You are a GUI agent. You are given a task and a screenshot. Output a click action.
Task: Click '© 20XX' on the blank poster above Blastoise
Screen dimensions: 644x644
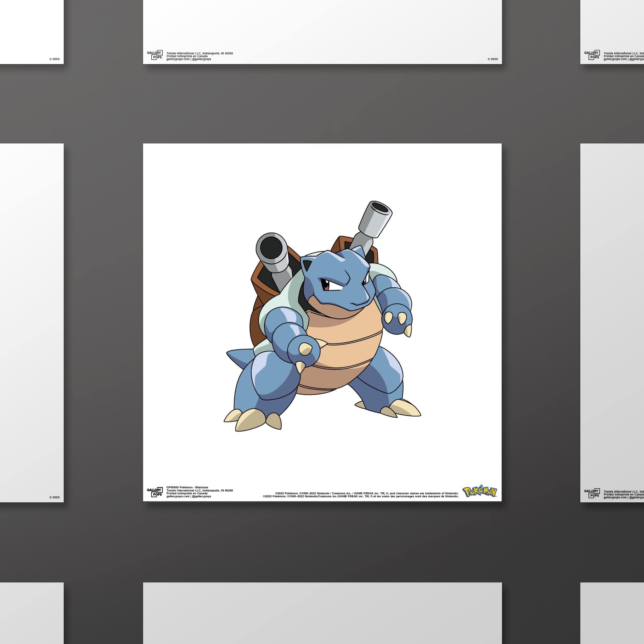coord(493,59)
